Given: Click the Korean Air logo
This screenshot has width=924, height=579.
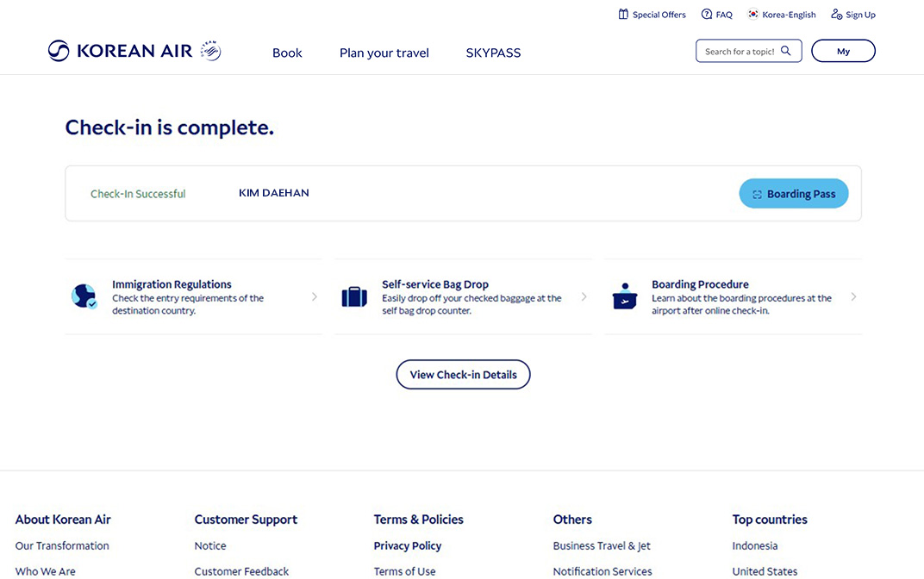Looking at the screenshot, I should (x=120, y=51).
